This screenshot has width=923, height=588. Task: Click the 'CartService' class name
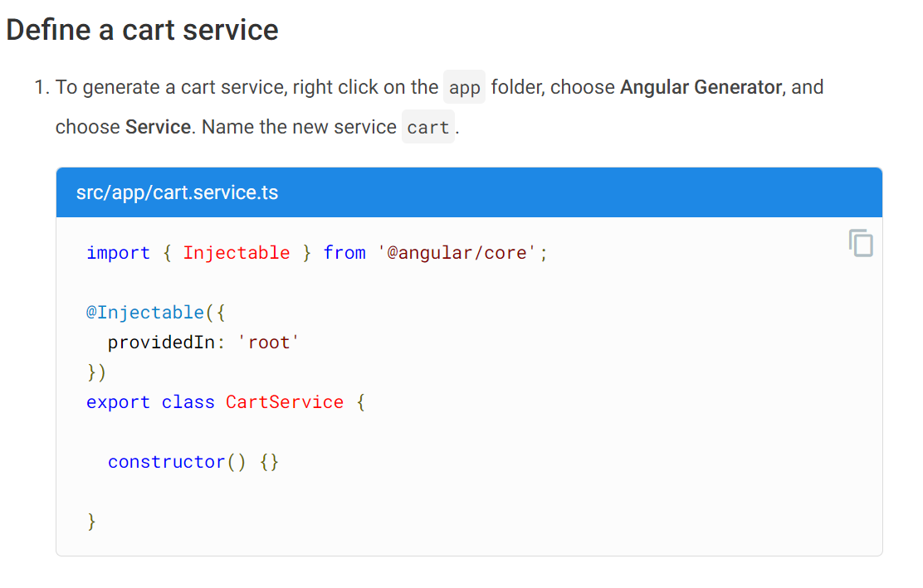(x=285, y=402)
